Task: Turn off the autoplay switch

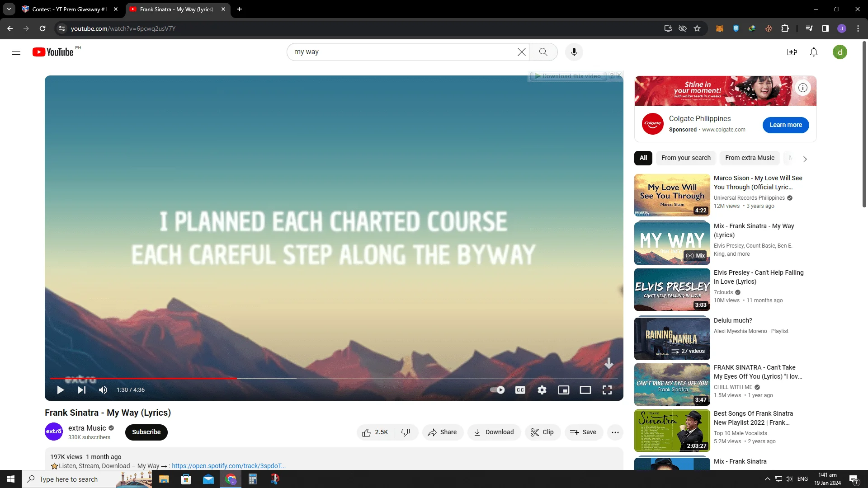Action: pyautogui.click(x=497, y=390)
